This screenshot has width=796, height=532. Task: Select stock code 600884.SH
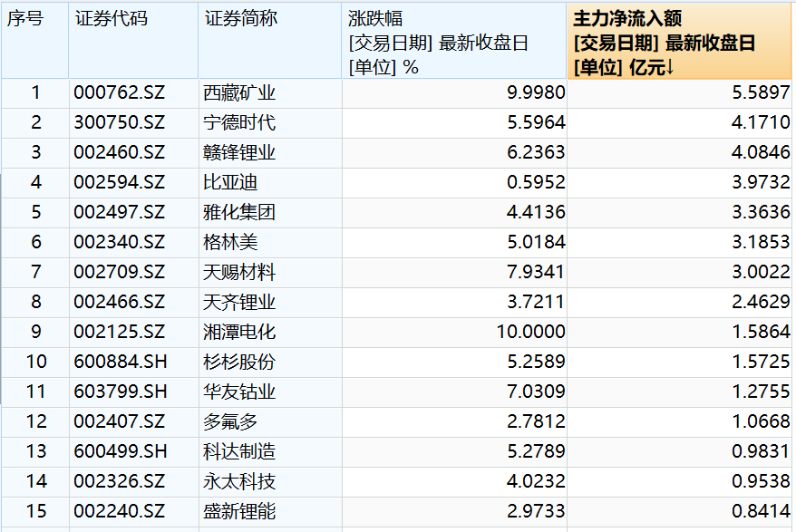pos(121,363)
